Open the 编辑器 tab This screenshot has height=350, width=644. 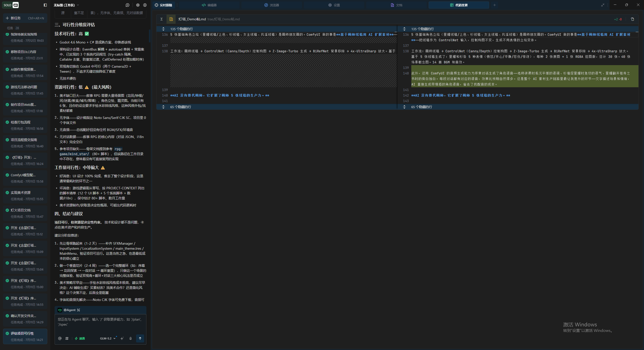209,5
